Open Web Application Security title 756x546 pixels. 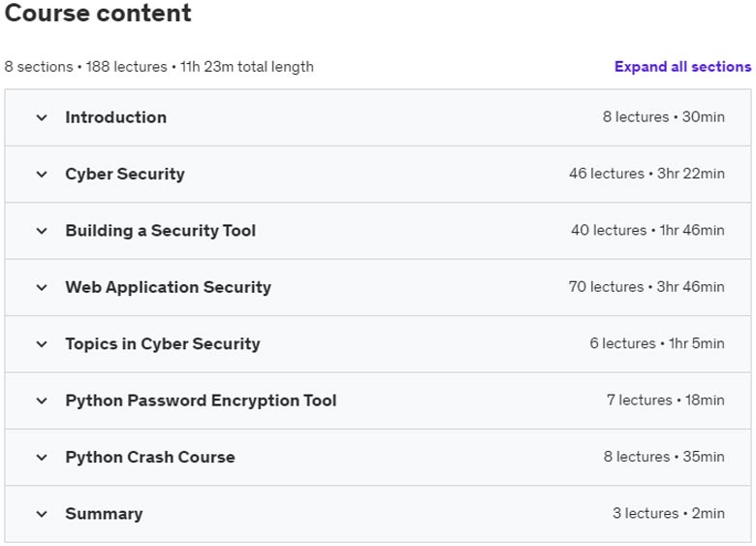(169, 287)
